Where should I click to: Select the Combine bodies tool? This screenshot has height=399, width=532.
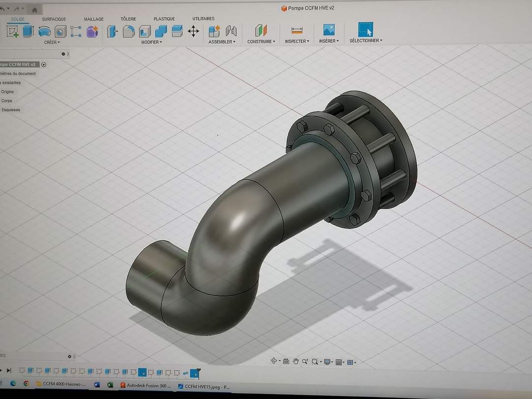[x=161, y=31]
